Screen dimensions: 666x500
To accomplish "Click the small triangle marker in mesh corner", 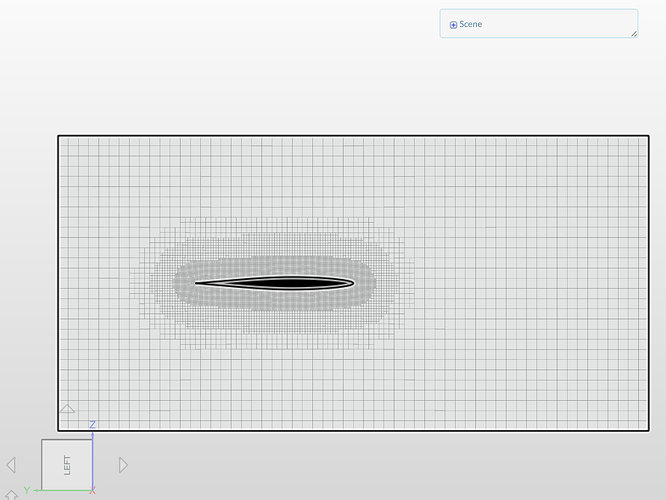I will coord(67,409).
